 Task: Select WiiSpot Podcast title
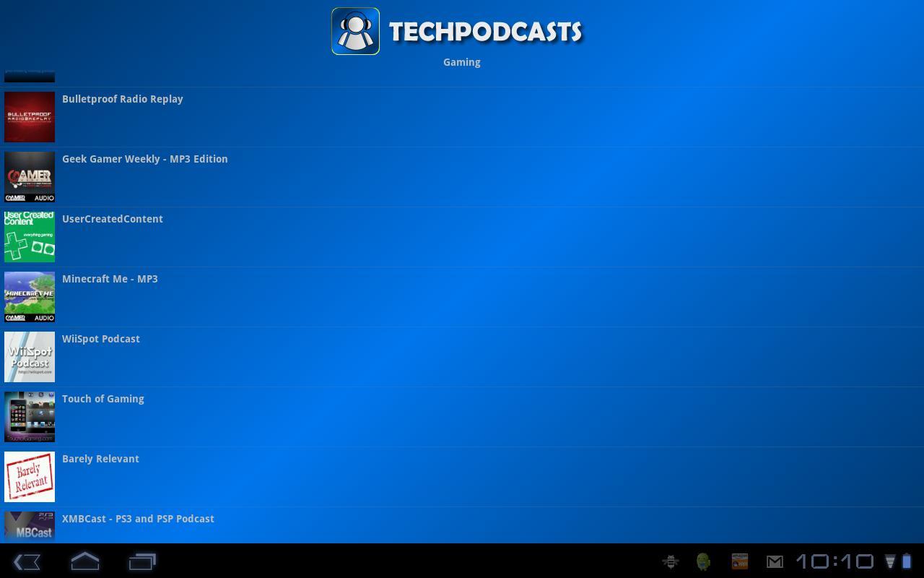(101, 339)
